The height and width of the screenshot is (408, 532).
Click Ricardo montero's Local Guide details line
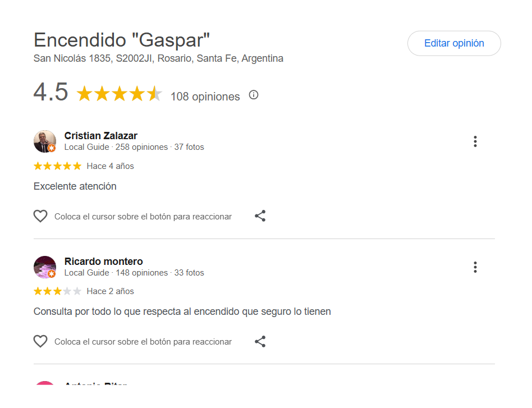[x=134, y=273]
